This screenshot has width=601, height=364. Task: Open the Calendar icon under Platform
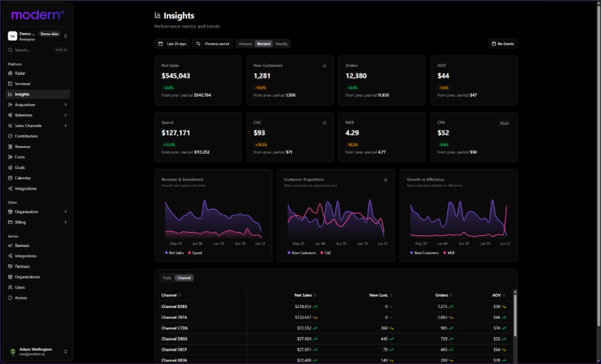pos(10,178)
